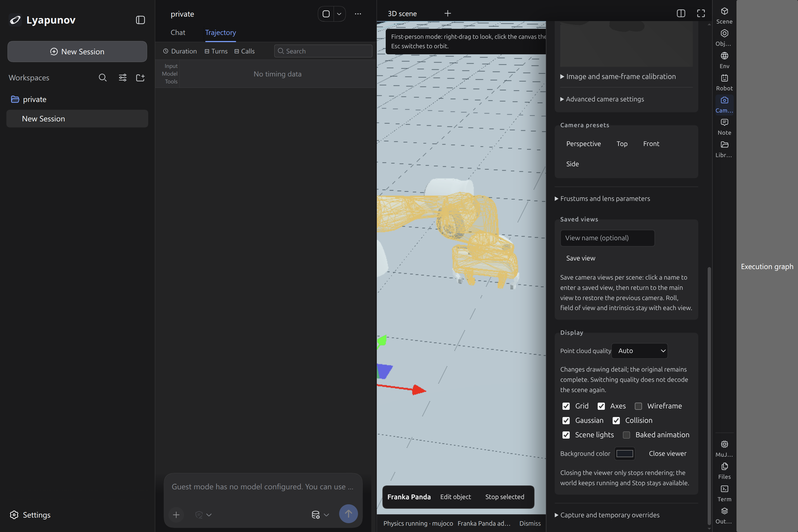The width and height of the screenshot is (798, 532).
Task: Create a new workspace folder
Action: tap(140, 78)
